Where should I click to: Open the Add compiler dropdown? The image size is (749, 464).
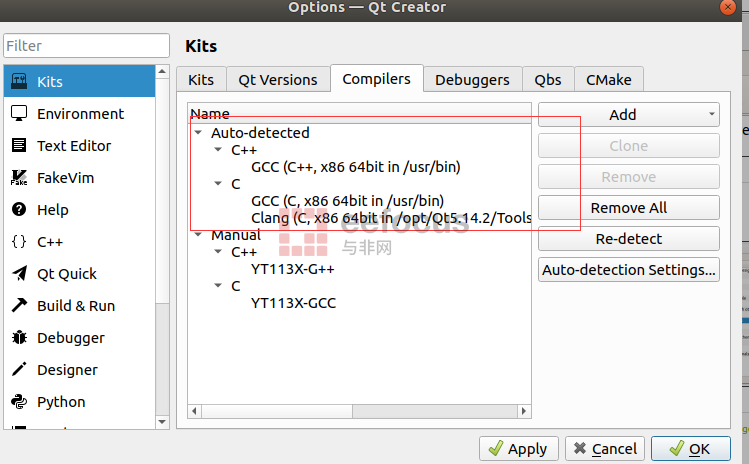tap(628, 115)
